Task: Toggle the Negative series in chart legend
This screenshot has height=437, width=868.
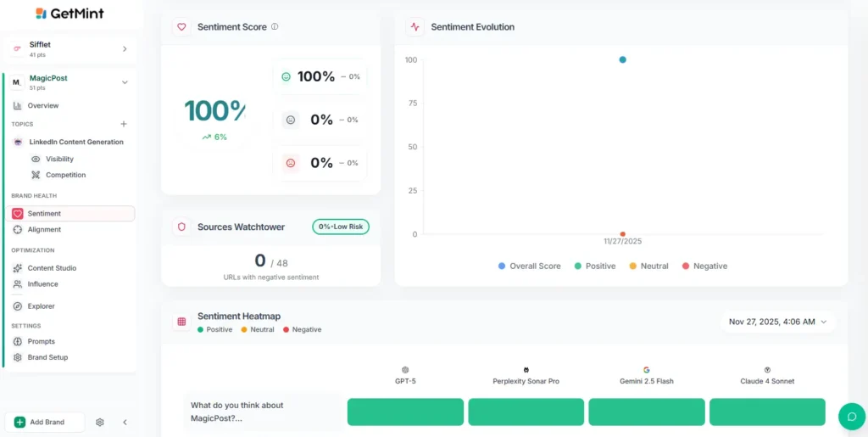Action: click(704, 266)
